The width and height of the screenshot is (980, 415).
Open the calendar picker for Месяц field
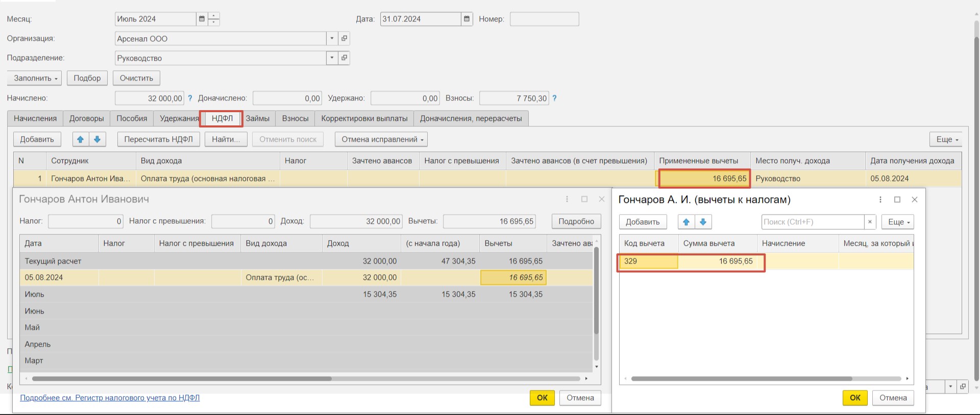tap(202, 19)
